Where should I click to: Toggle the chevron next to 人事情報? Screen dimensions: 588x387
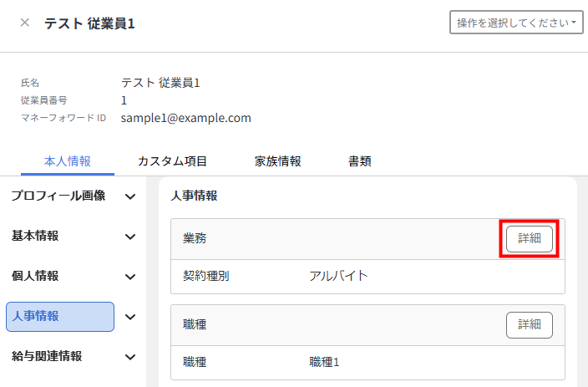pos(130,317)
